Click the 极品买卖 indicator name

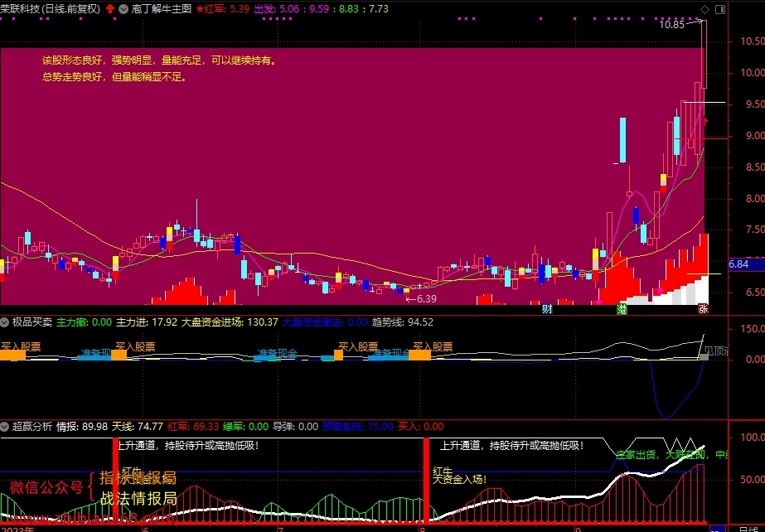tap(32, 322)
